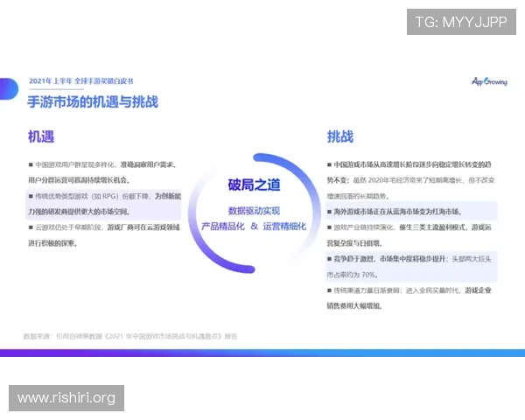Click the slide title "手游市场的机遇与挑战"
The height and width of the screenshot is (420, 525).
93,101
